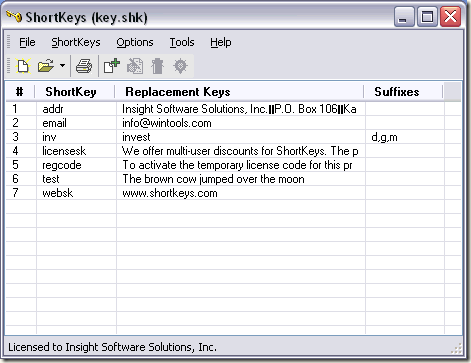Click 'We offer multi-user discounts' text
Image resolution: width=471 pixels, height=363 pixels.
click(190, 151)
